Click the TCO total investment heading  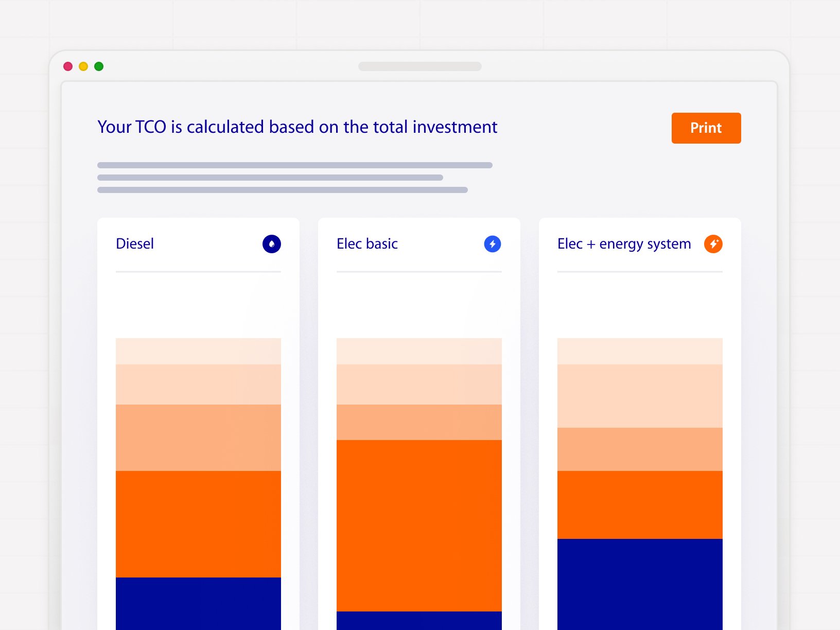pos(297,127)
